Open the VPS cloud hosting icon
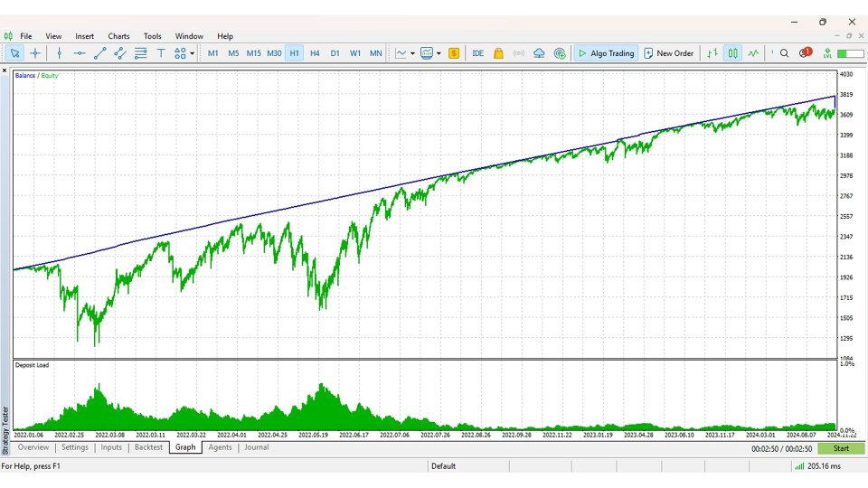Screen dimensions: 868x488 coord(539,53)
